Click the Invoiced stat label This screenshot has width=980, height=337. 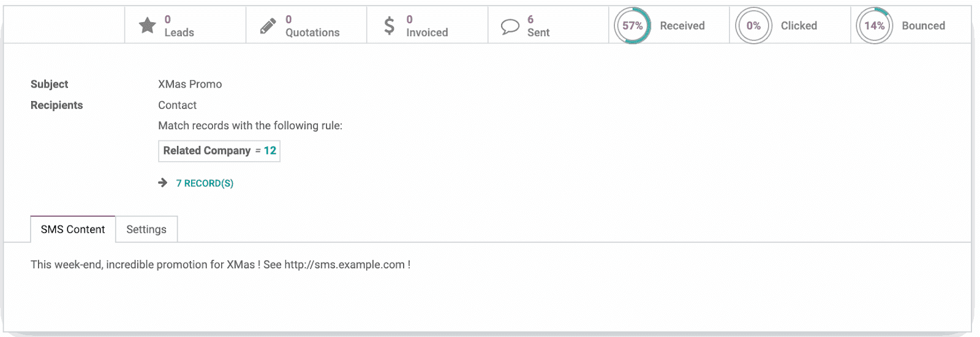(x=427, y=33)
